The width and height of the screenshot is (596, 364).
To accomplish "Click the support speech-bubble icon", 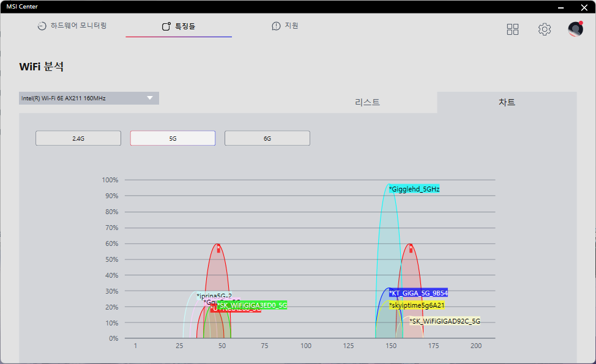I will [x=276, y=26].
